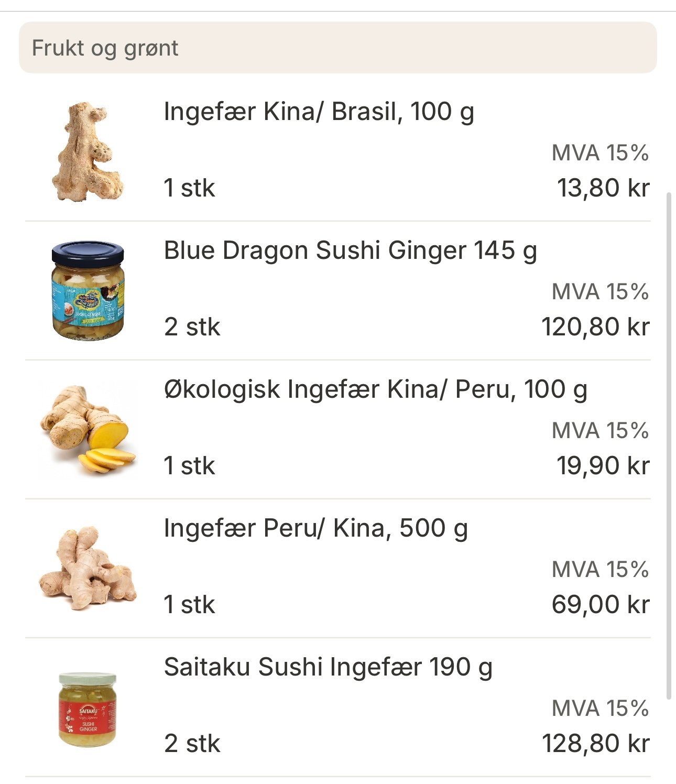
Task: Select the 19,90 kr price
Action: pos(603,465)
